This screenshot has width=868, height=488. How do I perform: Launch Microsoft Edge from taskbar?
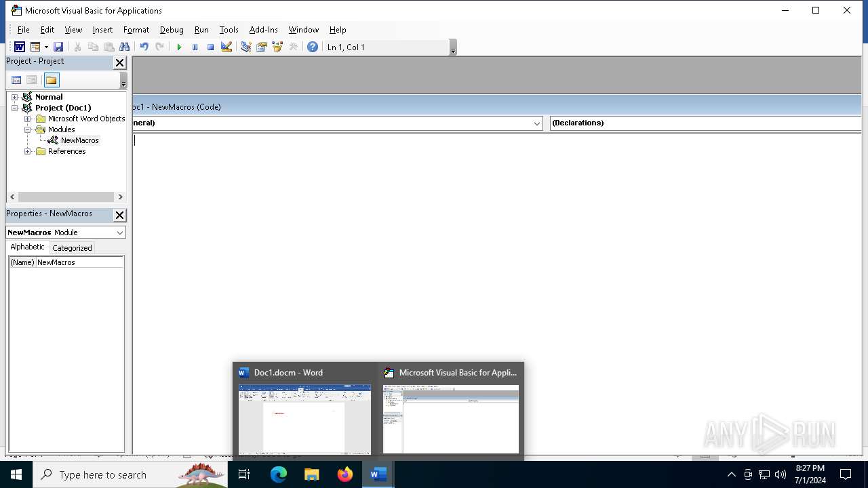(279, 474)
